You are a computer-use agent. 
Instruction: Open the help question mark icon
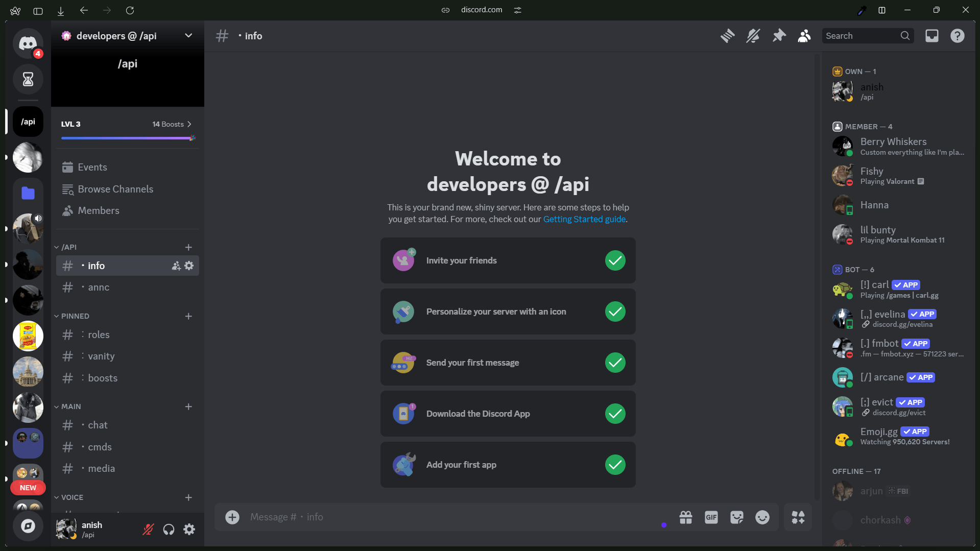click(x=958, y=36)
